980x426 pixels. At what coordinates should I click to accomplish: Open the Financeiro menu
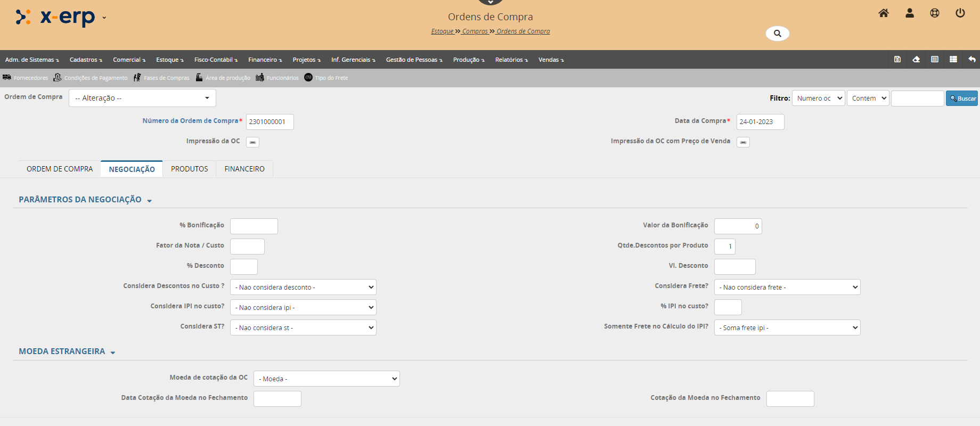click(x=265, y=60)
